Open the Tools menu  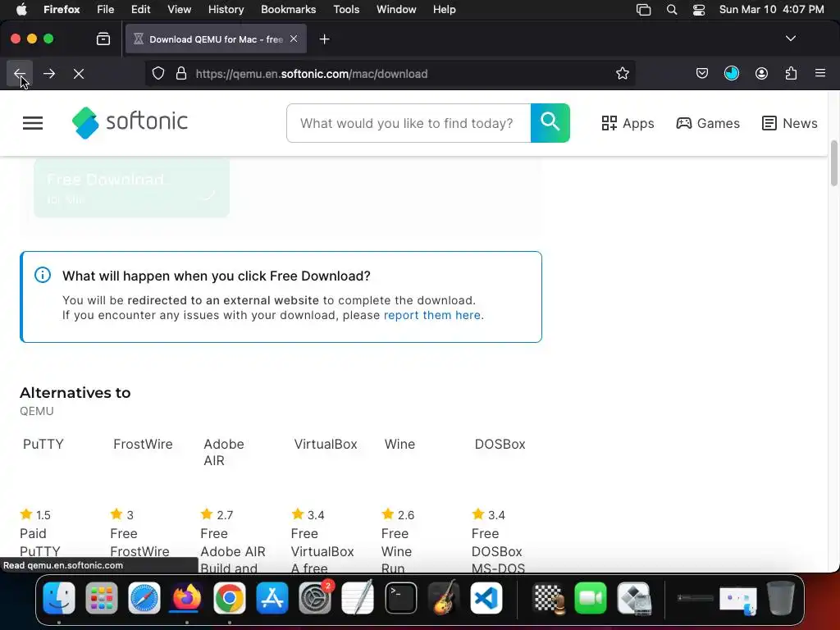(346, 9)
